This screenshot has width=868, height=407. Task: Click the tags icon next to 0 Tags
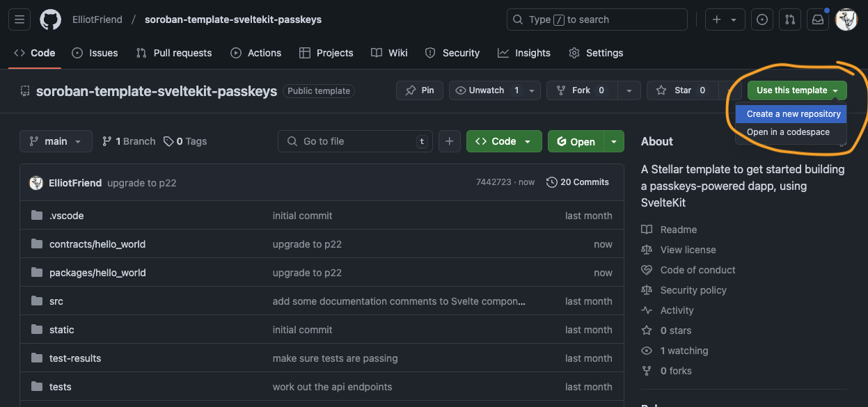(166, 141)
